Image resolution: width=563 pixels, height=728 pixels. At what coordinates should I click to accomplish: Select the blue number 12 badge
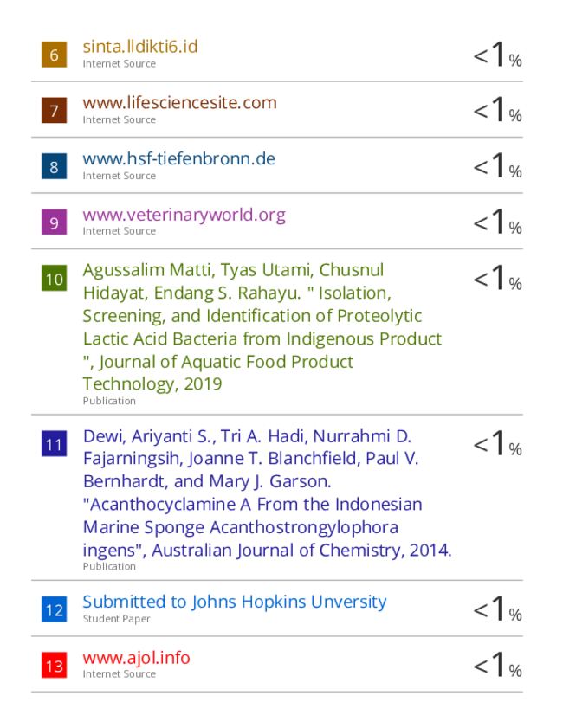click(x=54, y=609)
